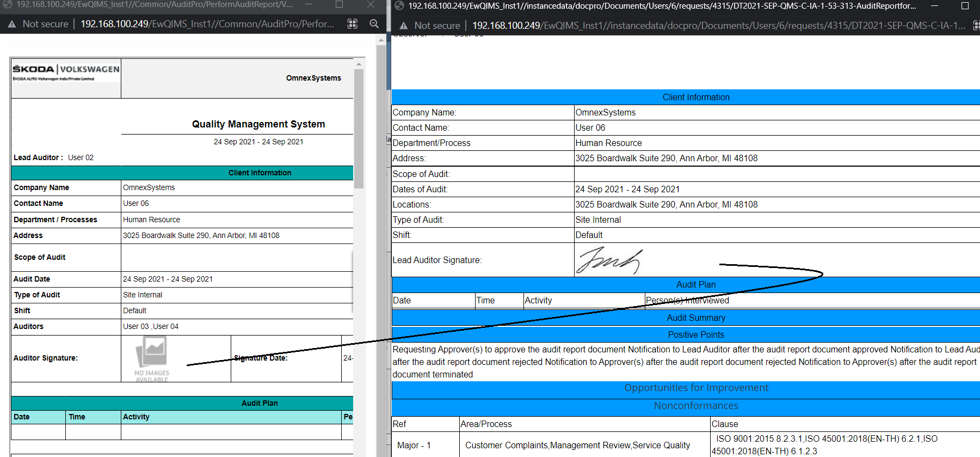Click 'Dates of Audit:' label in right document
The height and width of the screenshot is (457, 980).
pos(420,189)
